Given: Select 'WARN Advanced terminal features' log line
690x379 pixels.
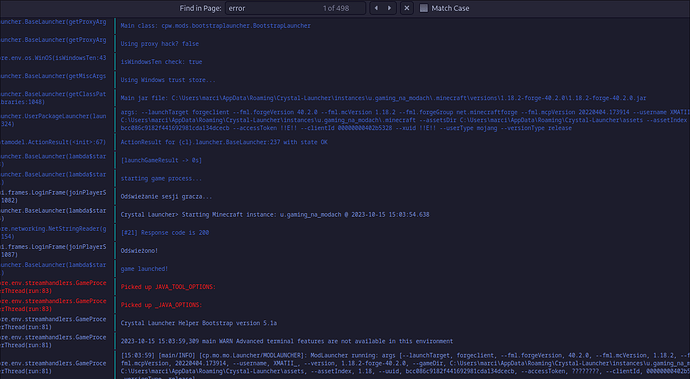Looking at the screenshot, I should click(287, 341).
